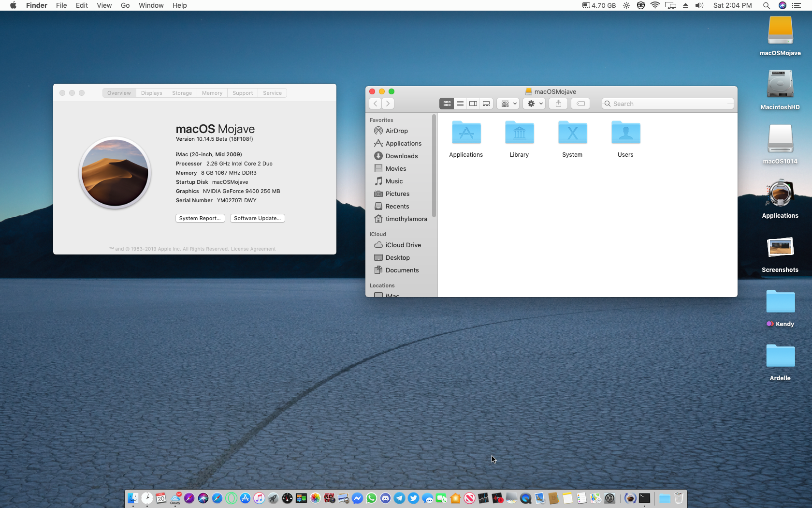Screen dimensions: 812x508
Task: Open Photos from the Dock
Action: tap(315, 498)
